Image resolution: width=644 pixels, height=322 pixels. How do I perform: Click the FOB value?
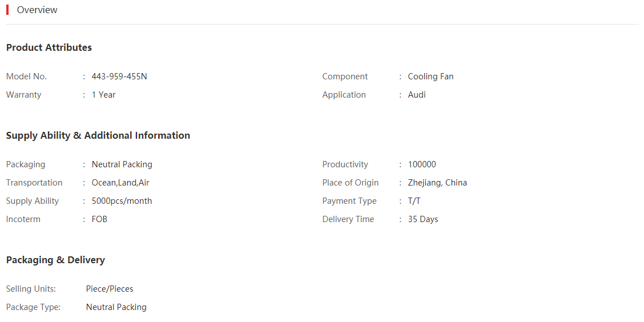[99, 219]
